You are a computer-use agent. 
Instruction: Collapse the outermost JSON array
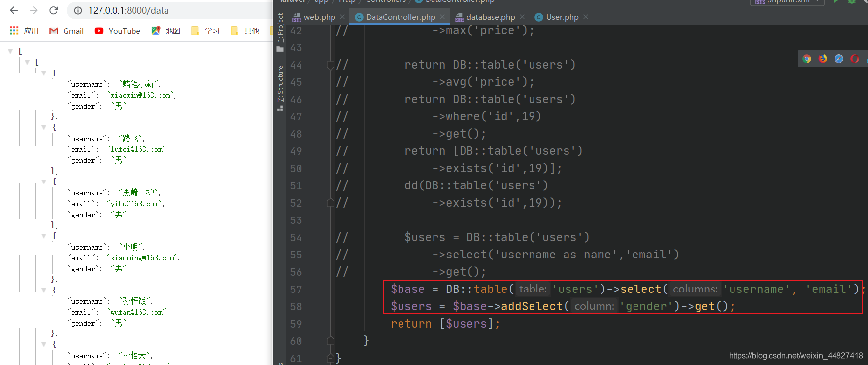pyautogui.click(x=10, y=51)
